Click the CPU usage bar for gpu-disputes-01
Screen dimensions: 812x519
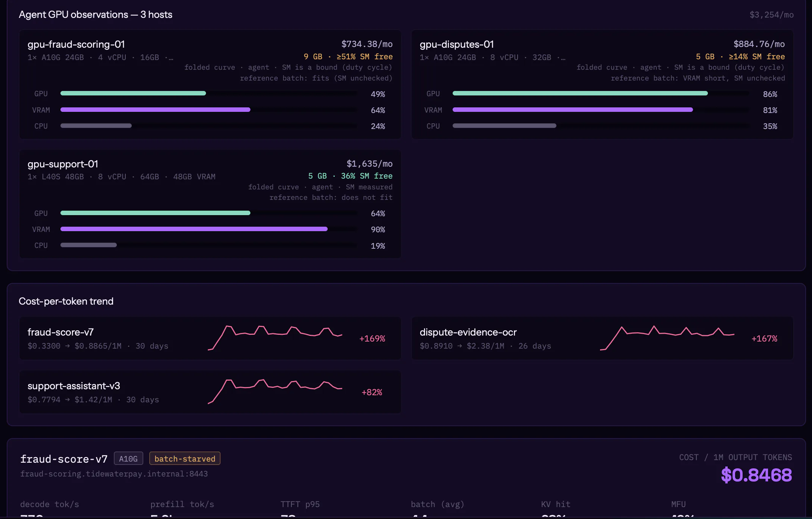coord(601,126)
